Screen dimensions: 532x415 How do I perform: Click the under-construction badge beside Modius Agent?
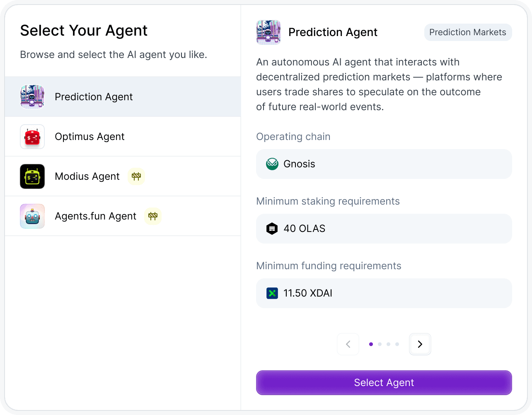(136, 176)
